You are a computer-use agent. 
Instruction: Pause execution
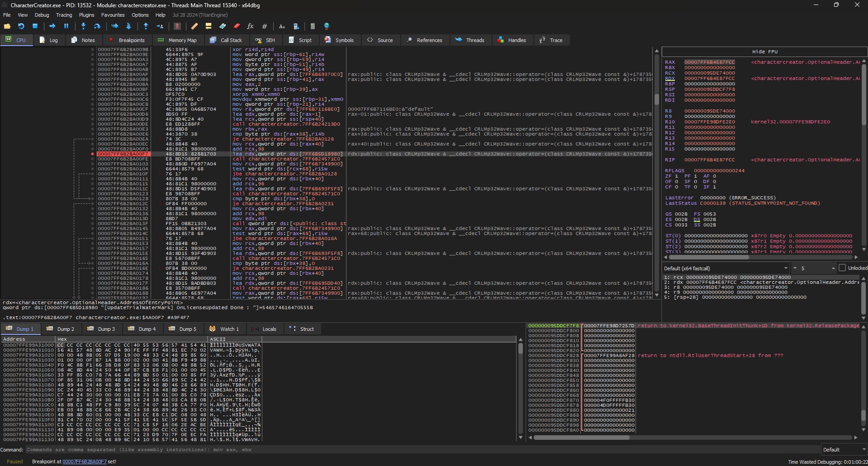point(66,26)
